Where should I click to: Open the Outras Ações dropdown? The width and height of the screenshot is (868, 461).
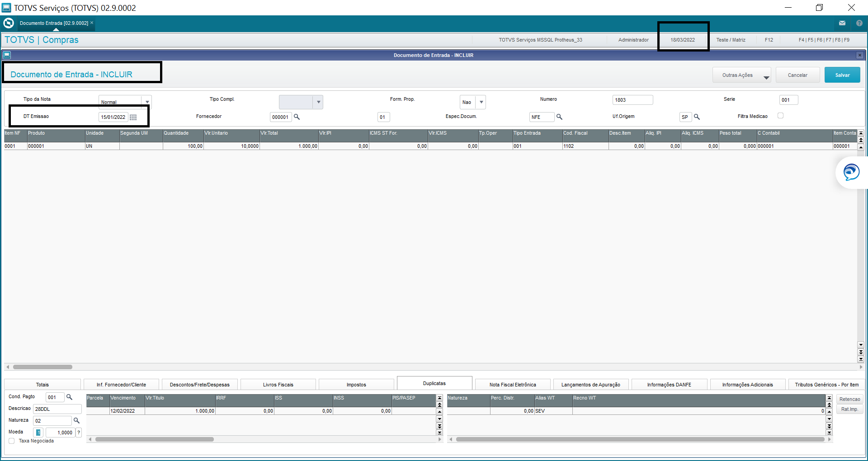[742, 75]
